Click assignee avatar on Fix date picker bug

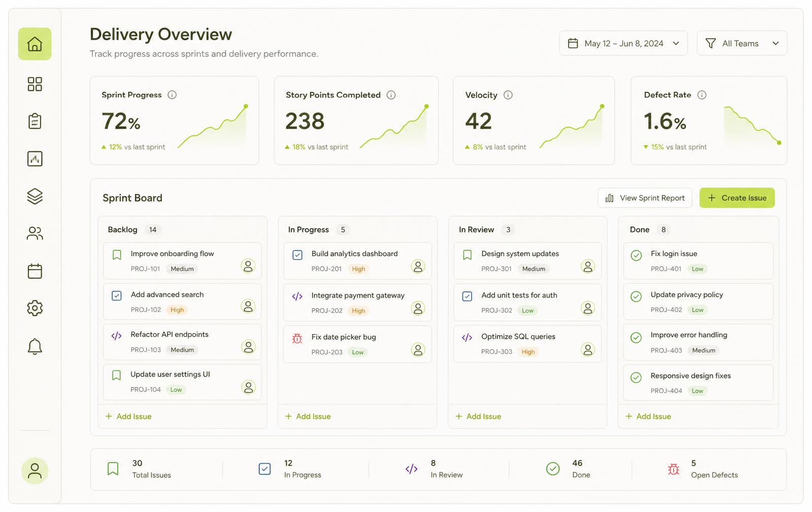418,349
